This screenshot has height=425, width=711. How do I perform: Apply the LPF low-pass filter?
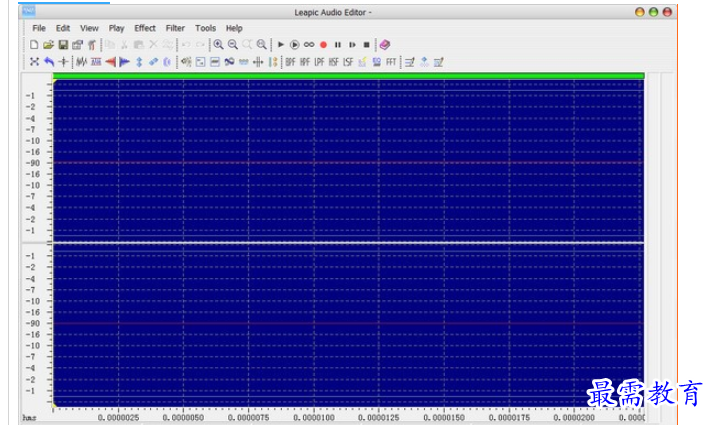pyautogui.click(x=319, y=62)
